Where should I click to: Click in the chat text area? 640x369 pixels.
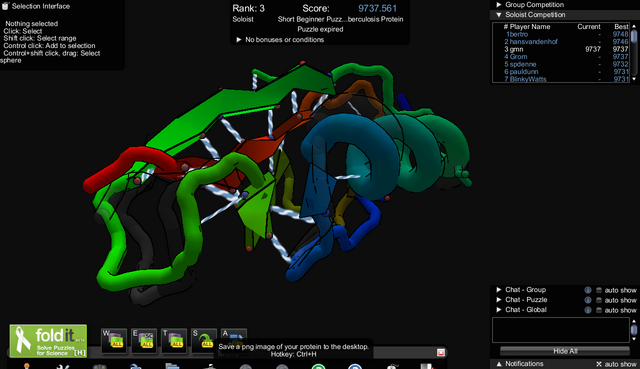tap(561, 330)
